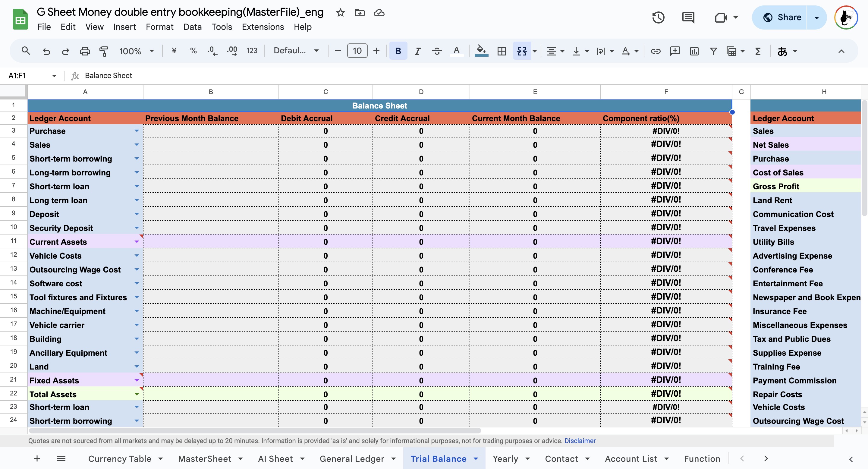This screenshot has width=868, height=469.
Task: Toggle strikethrough formatting button
Action: click(x=437, y=51)
